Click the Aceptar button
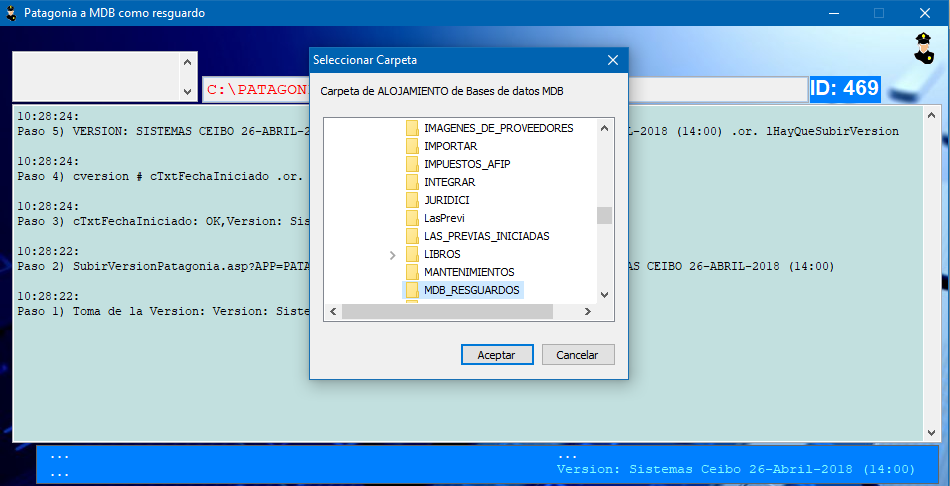 [x=497, y=355]
